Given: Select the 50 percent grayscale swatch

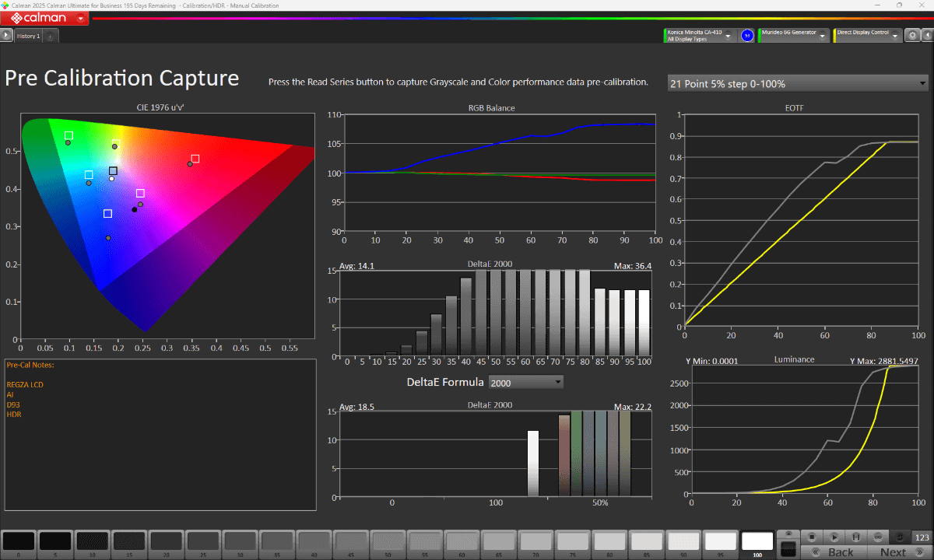Looking at the screenshot, I should [x=388, y=543].
